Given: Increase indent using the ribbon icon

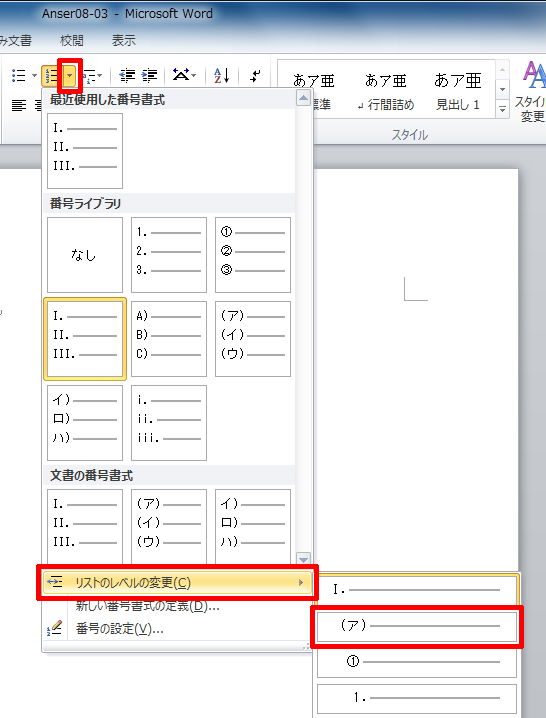Looking at the screenshot, I should 149,75.
